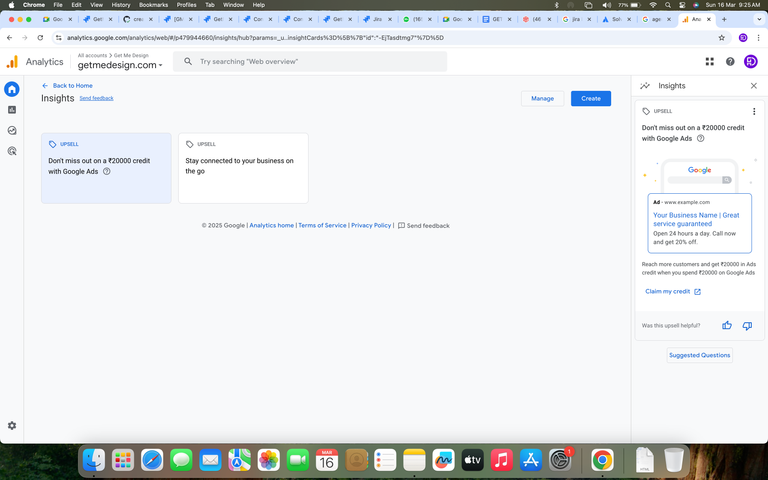Screen dimensions: 768x480
Task: Open the Google account avatar in Analytics header
Action: [x=750, y=61]
